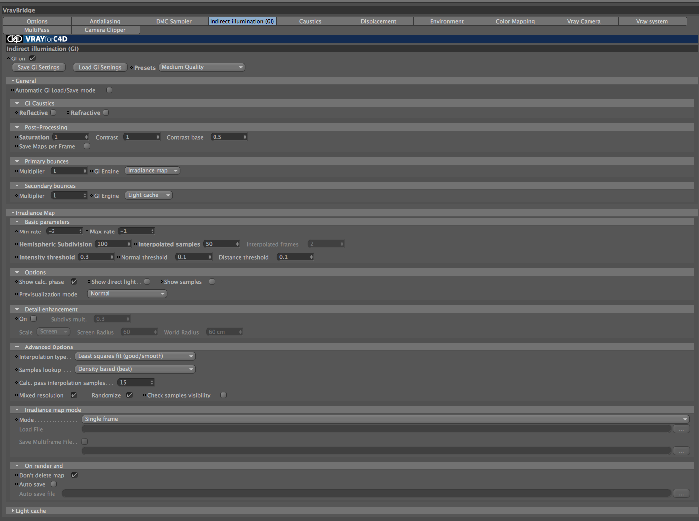The height and width of the screenshot is (521, 699).
Task: Toggle Mixed resolution checkbox
Action: (x=74, y=395)
